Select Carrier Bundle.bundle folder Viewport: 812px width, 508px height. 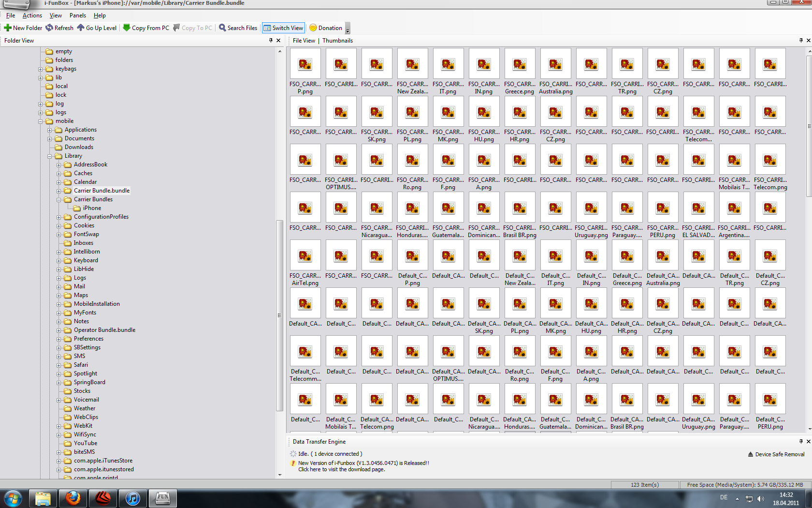(x=101, y=191)
